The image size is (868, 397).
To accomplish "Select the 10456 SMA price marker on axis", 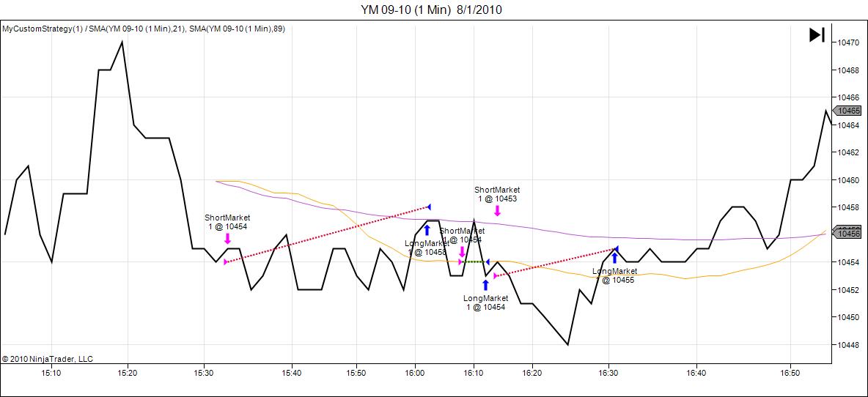I will point(849,233).
